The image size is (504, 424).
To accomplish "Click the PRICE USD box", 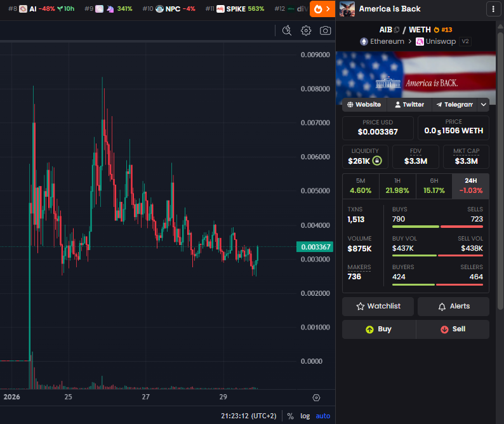I will tap(378, 128).
